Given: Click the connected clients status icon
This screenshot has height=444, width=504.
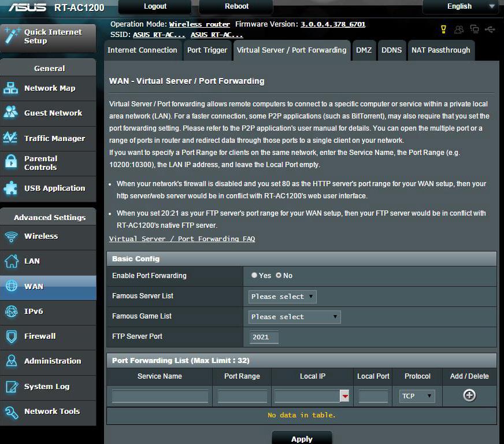Looking at the screenshot, I should [475, 29].
